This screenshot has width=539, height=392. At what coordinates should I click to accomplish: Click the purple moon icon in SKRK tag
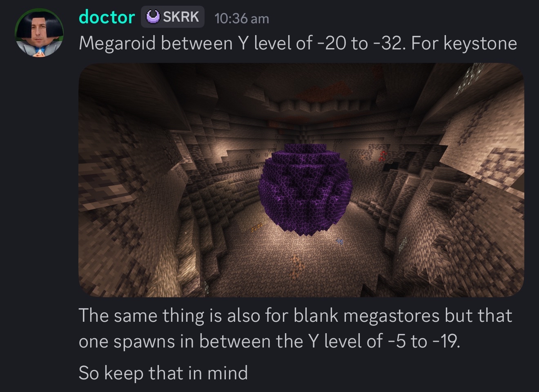pos(154,17)
